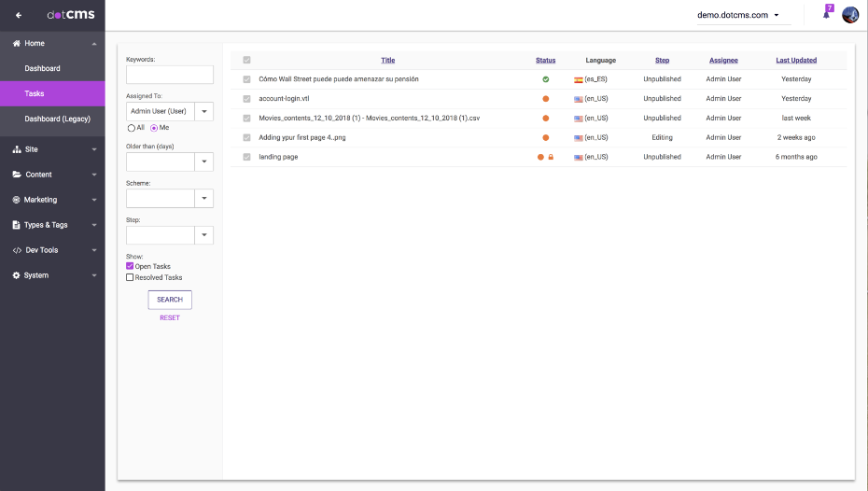
Task: Click the RESET link
Action: point(170,317)
